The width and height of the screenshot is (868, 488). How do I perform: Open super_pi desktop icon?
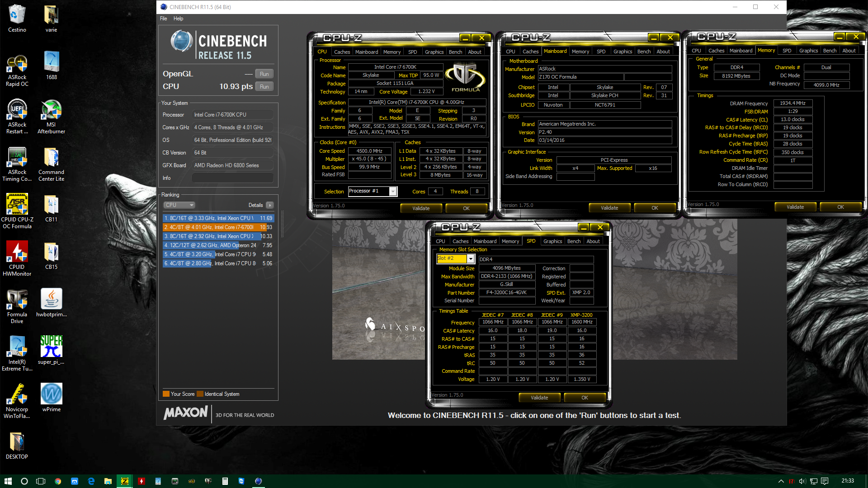click(51, 350)
